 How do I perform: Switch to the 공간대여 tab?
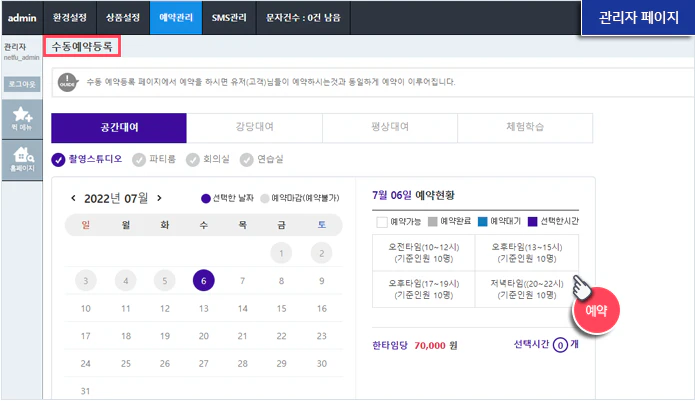[x=119, y=128]
